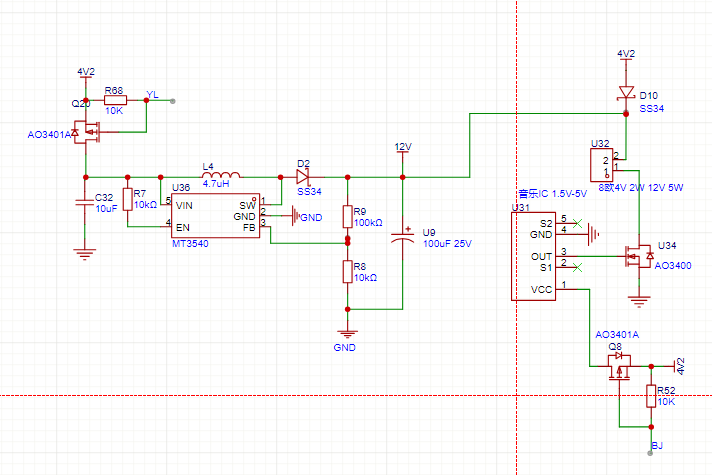The image size is (712, 475).
Task: Select the MT3540 part name text
Action: coord(189,243)
